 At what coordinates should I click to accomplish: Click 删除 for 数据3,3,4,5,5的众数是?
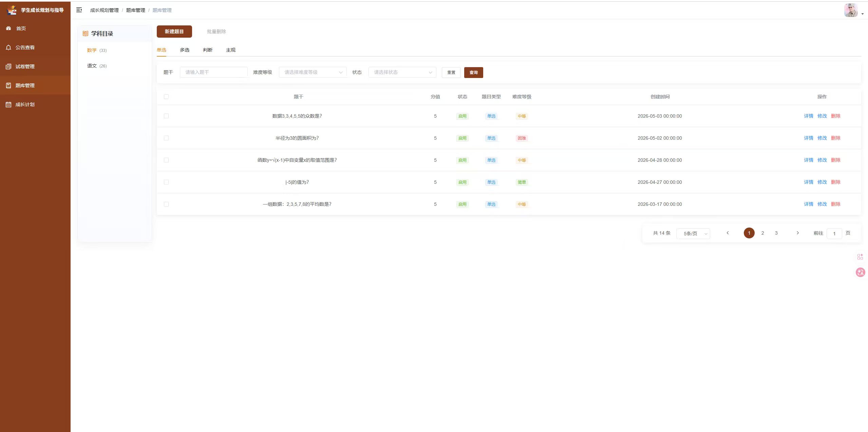tap(836, 116)
